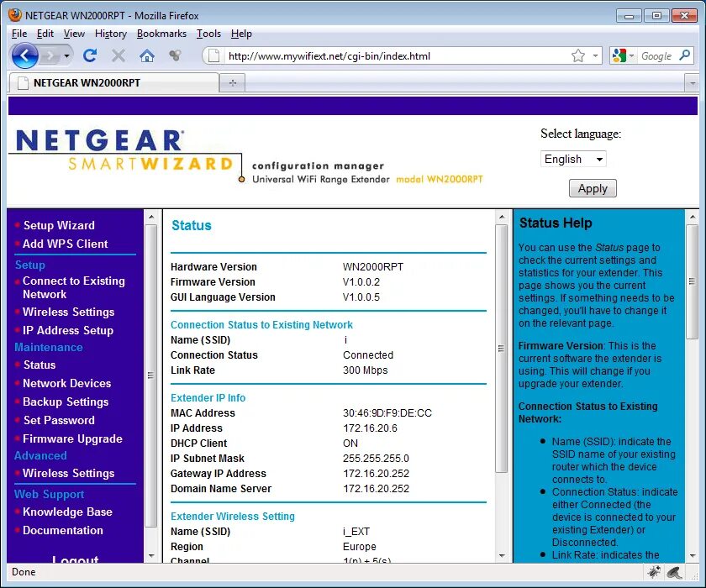Open Network Devices page
The width and height of the screenshot is (706, 588).
66,383
